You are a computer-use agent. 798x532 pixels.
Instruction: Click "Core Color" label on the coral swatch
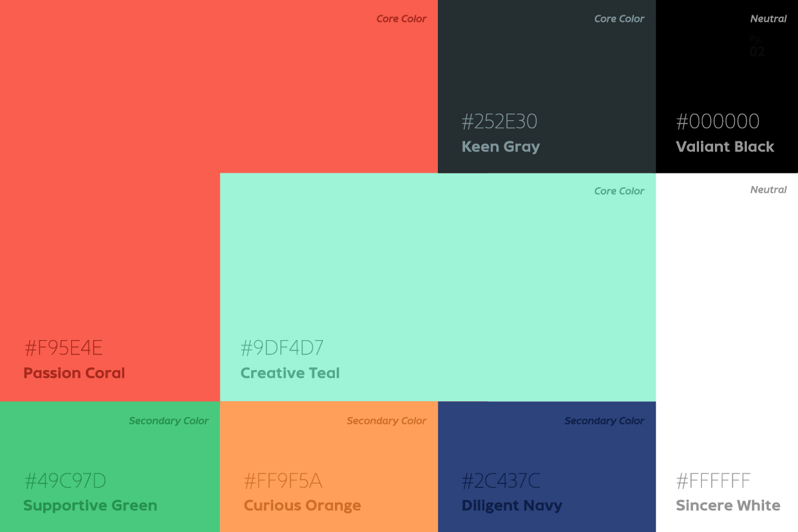click(401, 19)
